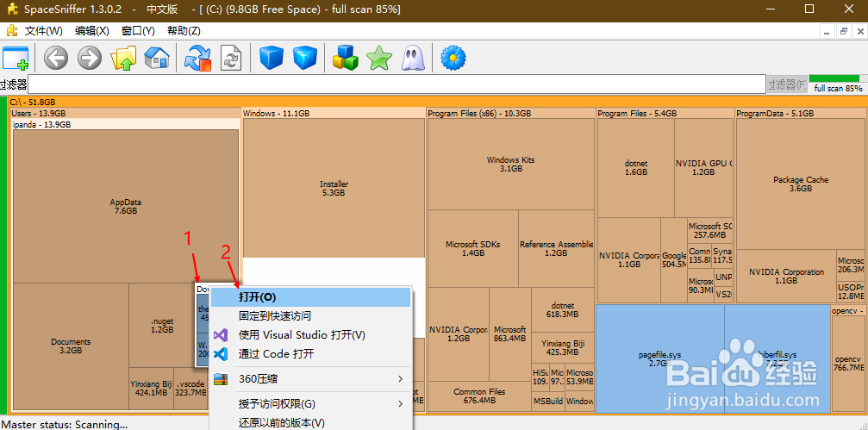Image resolution: width=868 pixels, height=430 pixels.
Task: Click the blue flower donate icon
Action: [453, 58]
